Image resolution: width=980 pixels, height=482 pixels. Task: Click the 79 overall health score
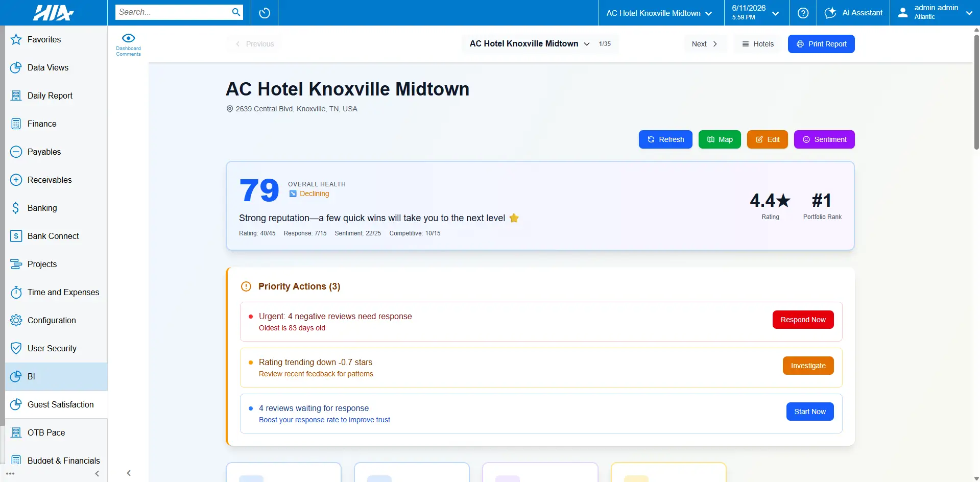(259, 190)
